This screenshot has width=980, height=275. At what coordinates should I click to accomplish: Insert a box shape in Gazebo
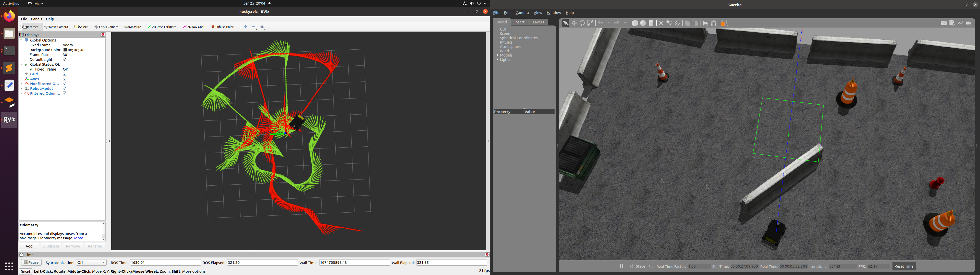(634, 23)
